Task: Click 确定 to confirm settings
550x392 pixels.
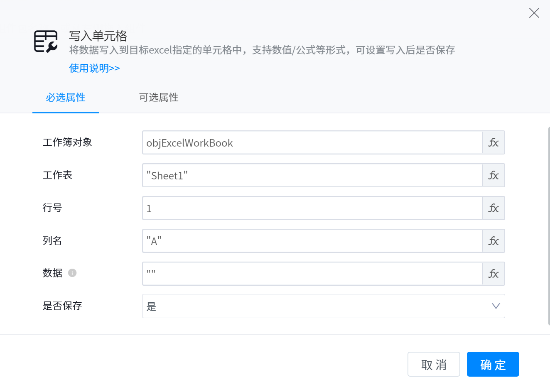Action: click(493, 364)
